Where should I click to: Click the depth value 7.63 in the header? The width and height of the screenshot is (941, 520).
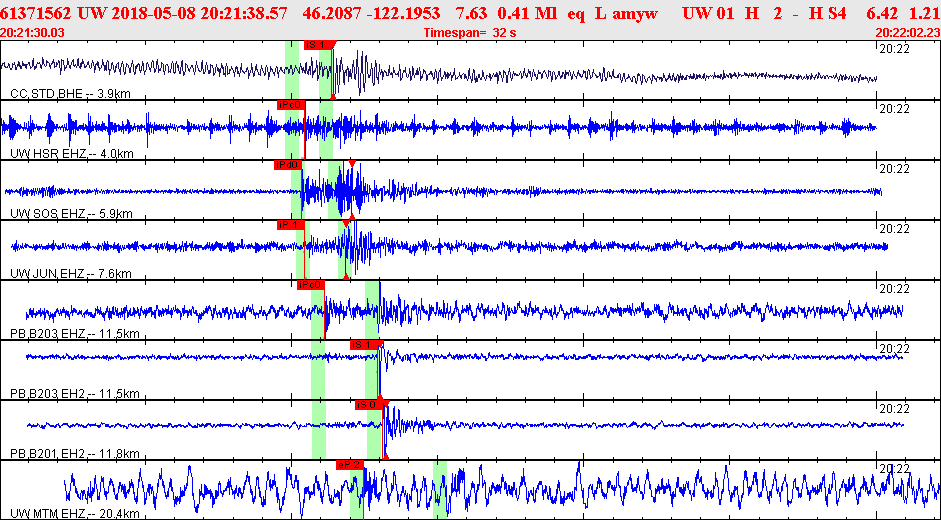[x=474, y=13]
